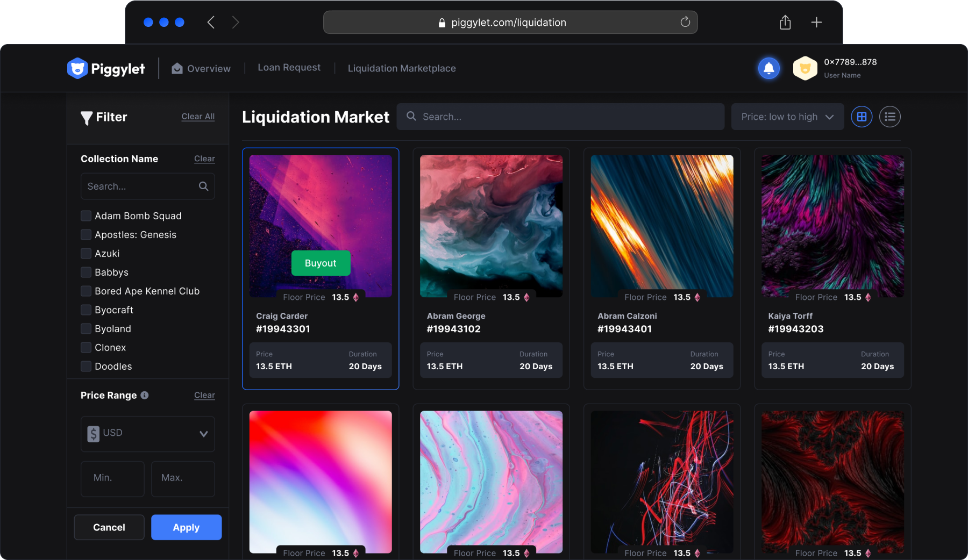Click Cancel filter button

click(x=109, y=527)
